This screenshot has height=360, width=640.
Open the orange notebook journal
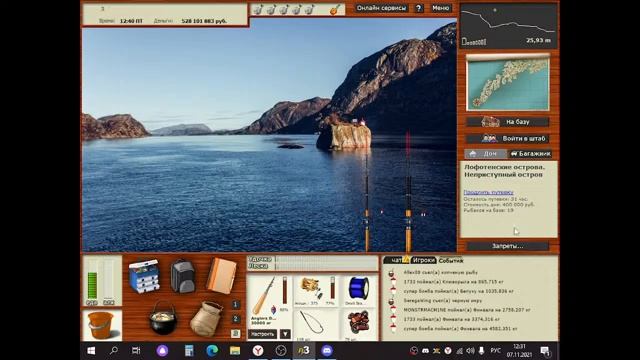tap(221, 276)
